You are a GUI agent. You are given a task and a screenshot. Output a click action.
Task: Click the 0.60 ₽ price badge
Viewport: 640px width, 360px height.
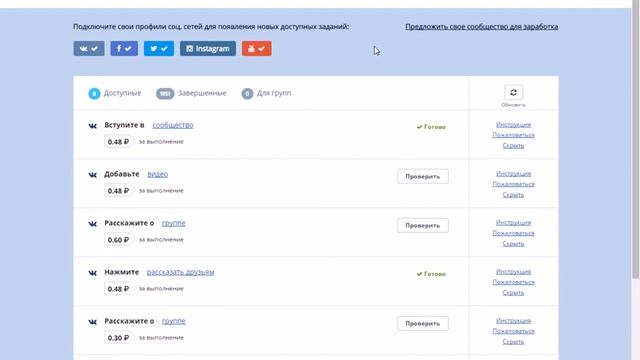tap(118, 240)
